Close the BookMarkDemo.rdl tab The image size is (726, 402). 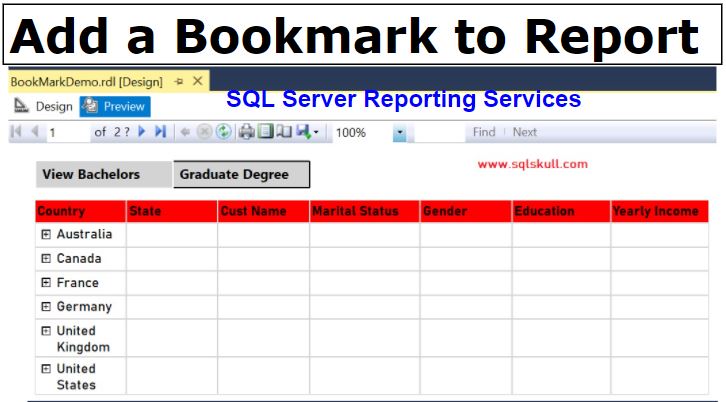[x=198, y=82]
